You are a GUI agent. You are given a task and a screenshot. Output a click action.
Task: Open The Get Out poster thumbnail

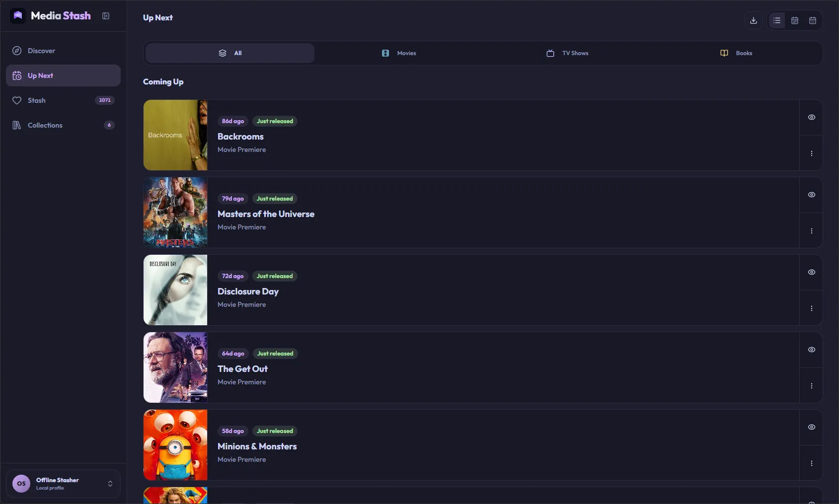click(x=175, y=367)
